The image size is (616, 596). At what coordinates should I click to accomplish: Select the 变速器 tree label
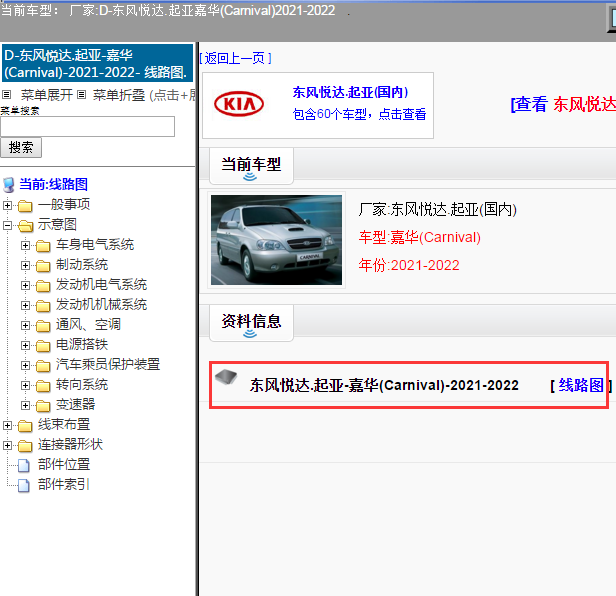pyautogui.click(x=75, y=405)
